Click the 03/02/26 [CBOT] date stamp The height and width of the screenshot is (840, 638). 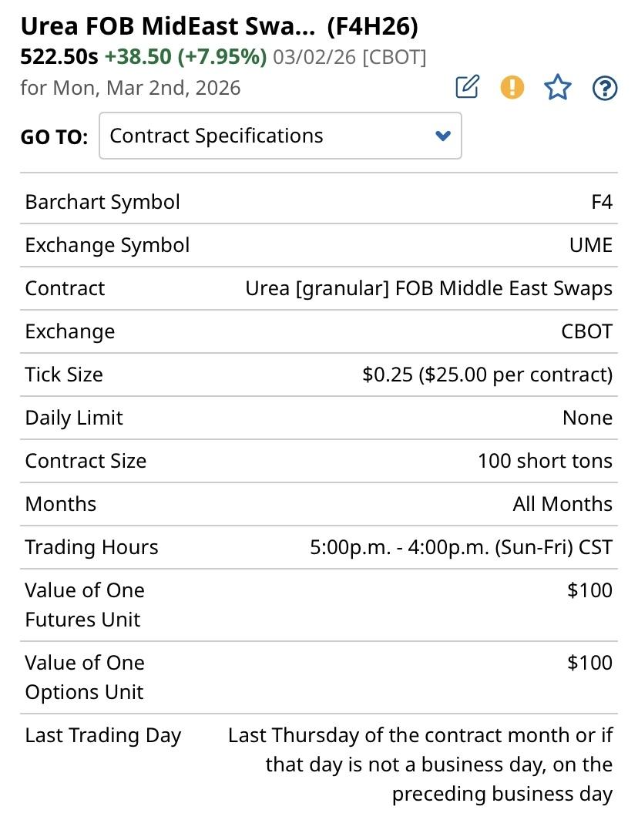pos(349,57)
